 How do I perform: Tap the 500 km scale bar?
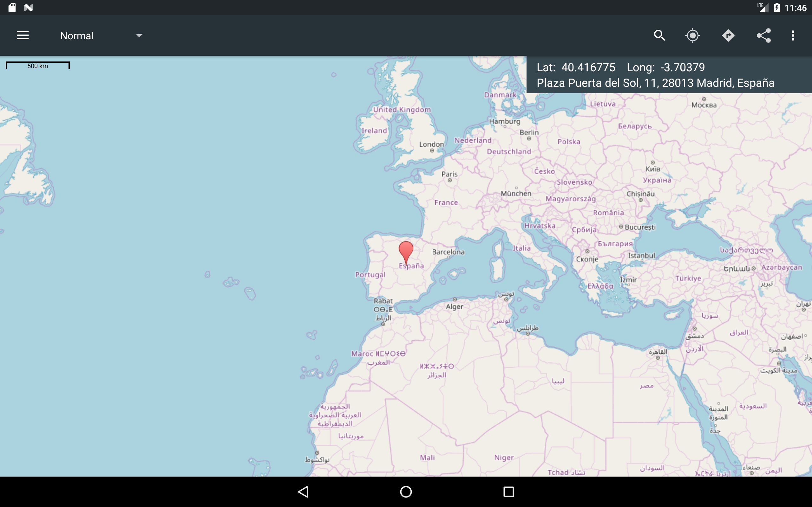point(37,65)
